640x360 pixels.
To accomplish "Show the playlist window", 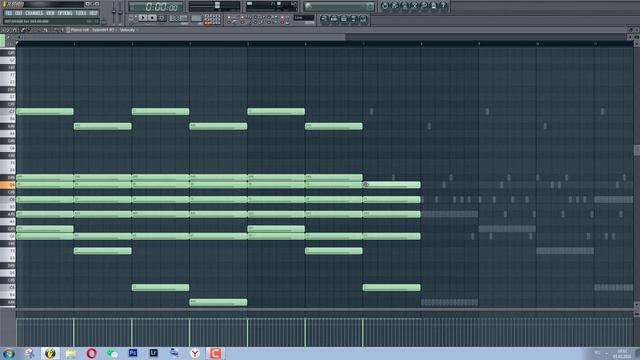I will 324,19.
